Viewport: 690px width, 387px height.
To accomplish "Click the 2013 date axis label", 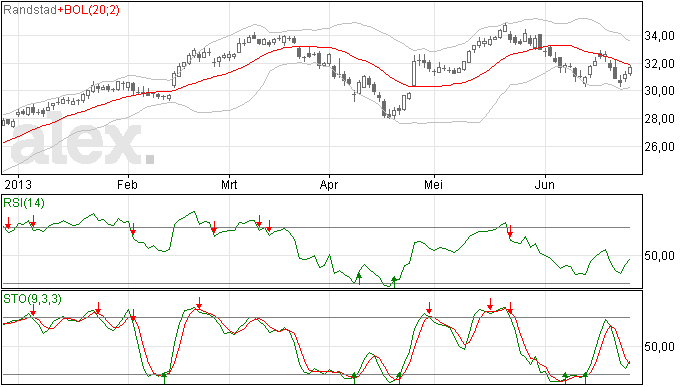I will point(18,184).
